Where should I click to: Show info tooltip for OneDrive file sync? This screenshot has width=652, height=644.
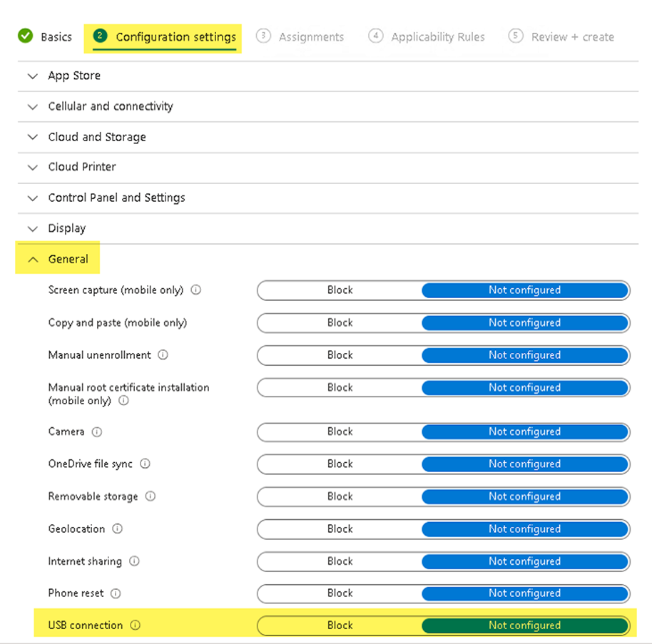click(145, 464)
